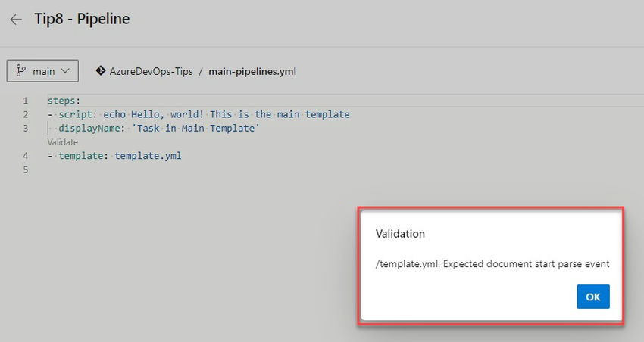Click line number 3 in gutter

(x=26, y=129)
